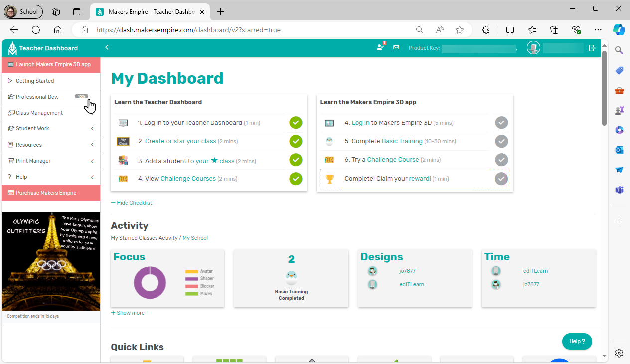
Task: Click Purchase Makers Empire button
Action: click(x=51, y=193)
